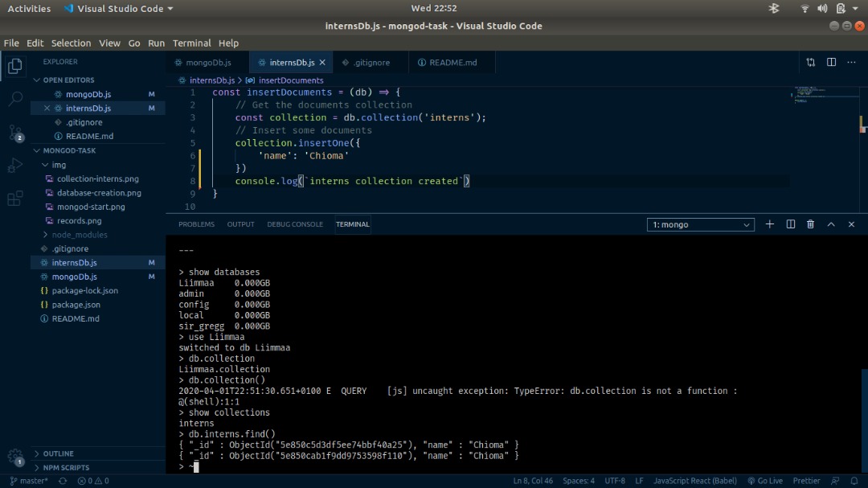Open the Search view in activity bar
The image size is (868, 488).
pyautogui.click(x=15, y=99)
